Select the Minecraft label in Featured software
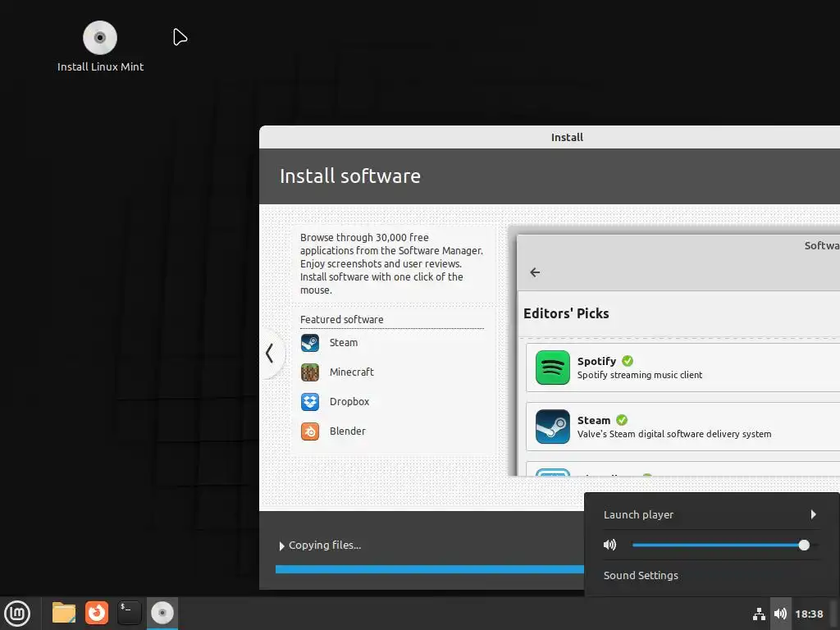This screenshot has height=630, width=840. tap(351, 372)
